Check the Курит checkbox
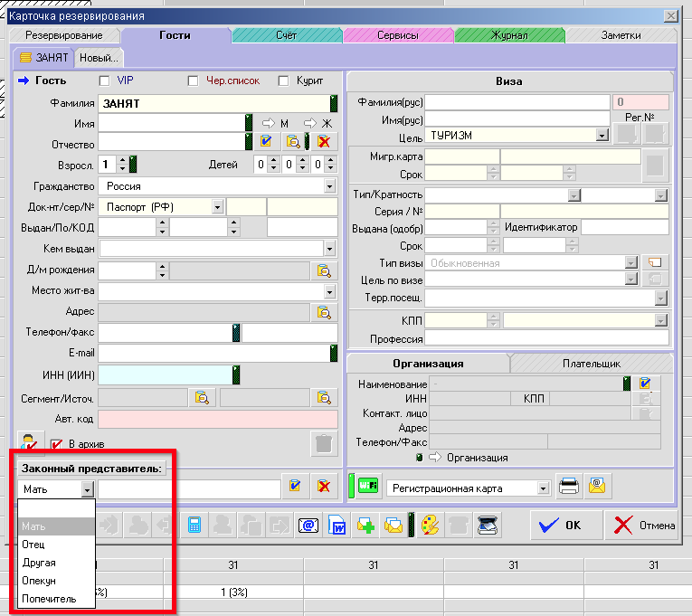 click(x=284, y=81)
